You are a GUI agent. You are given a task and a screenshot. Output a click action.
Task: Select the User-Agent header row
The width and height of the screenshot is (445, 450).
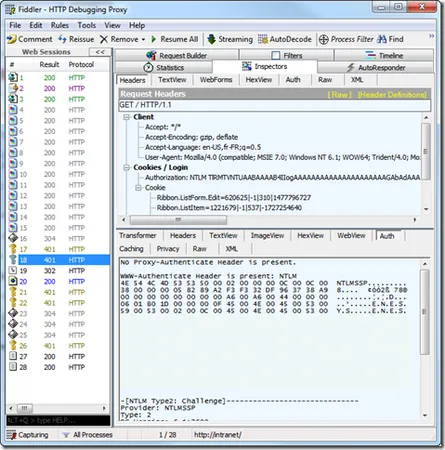pos(282,157)
